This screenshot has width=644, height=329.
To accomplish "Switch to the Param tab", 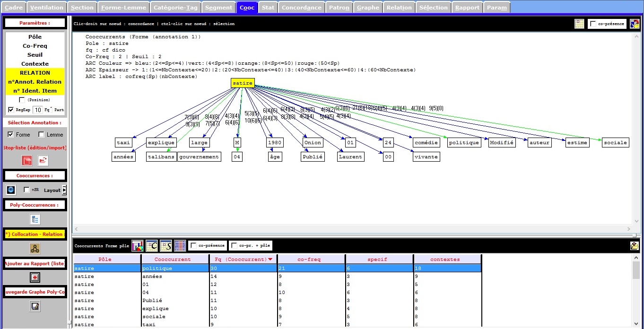I will [497, 7].
